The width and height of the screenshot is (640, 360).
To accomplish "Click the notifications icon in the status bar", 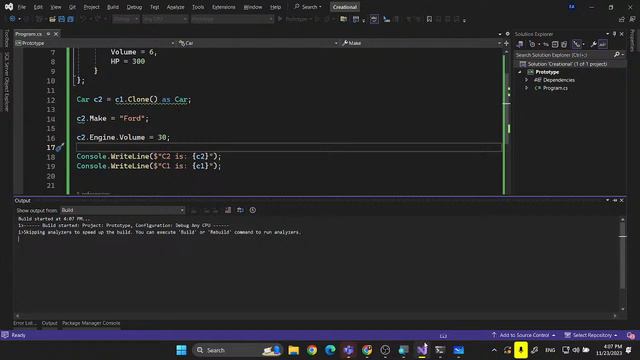I will 631,336.
